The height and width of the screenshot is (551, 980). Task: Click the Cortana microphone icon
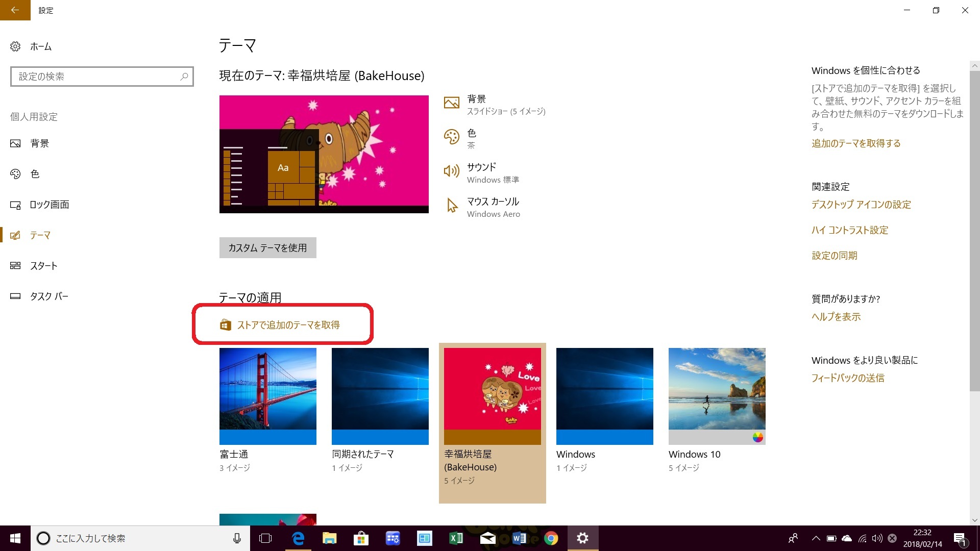pos(237,538)
